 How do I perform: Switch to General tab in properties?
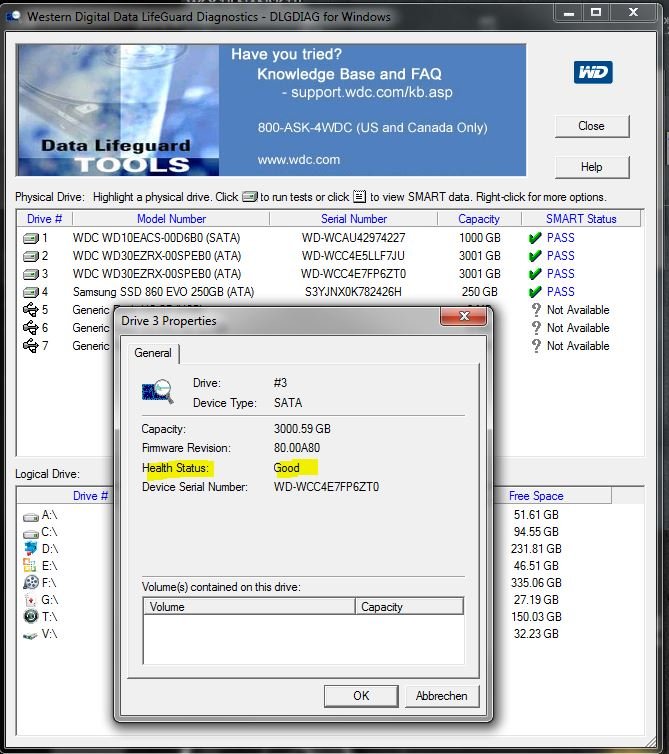[153, 353]
